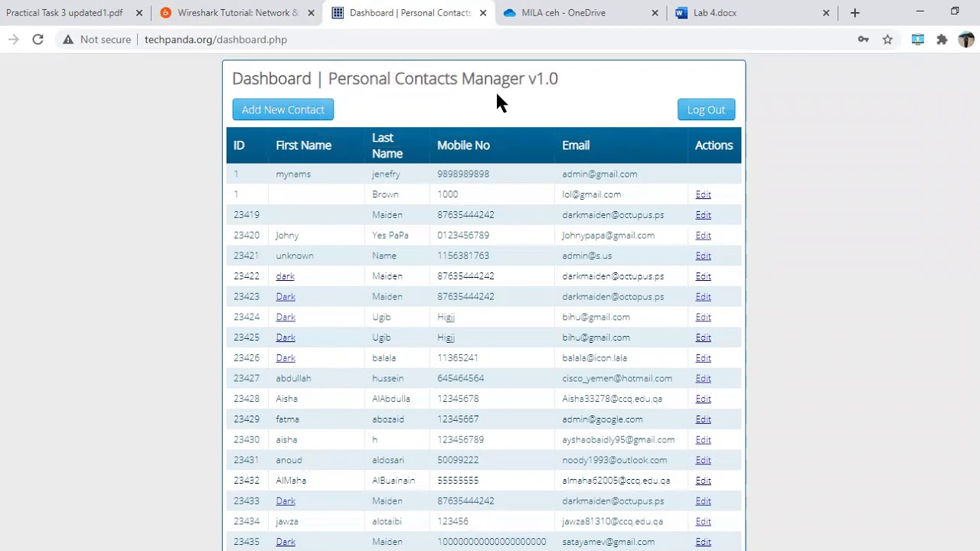Screen dimensions: 980x551
Task: Edit the AlMaha AlBuainain contact
Action: click(x=703, y=481)
